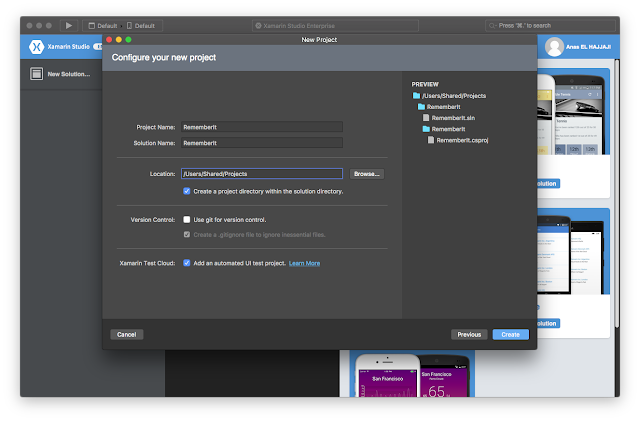
Task: Open the middle sample app thumbnail at right
Action: coord(573,252)
